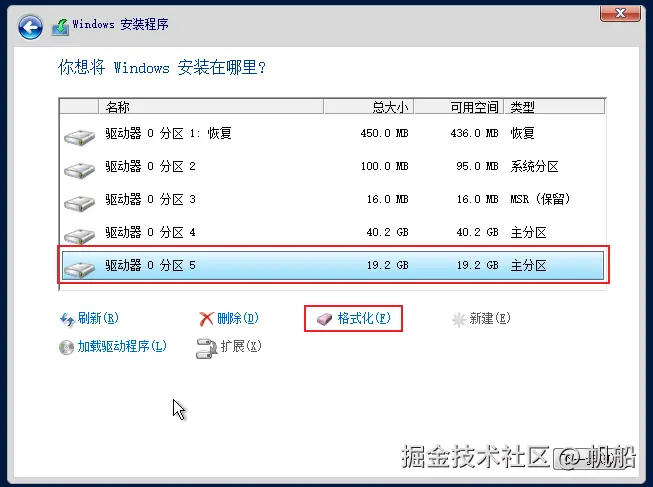Screen dimensions: 653x487
Task: Open 加载驱动程序(L) to load a driver
Action: [x=122, y=346]
